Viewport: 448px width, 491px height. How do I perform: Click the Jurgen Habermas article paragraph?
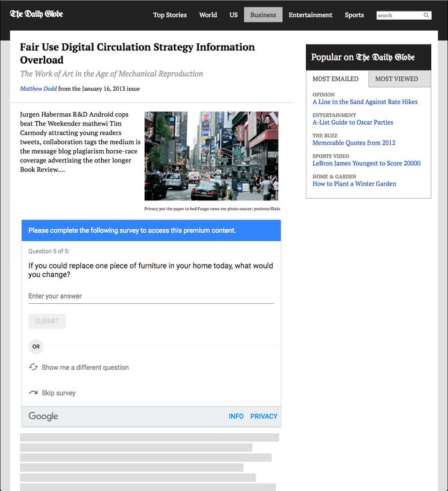(x=80, y=142)
